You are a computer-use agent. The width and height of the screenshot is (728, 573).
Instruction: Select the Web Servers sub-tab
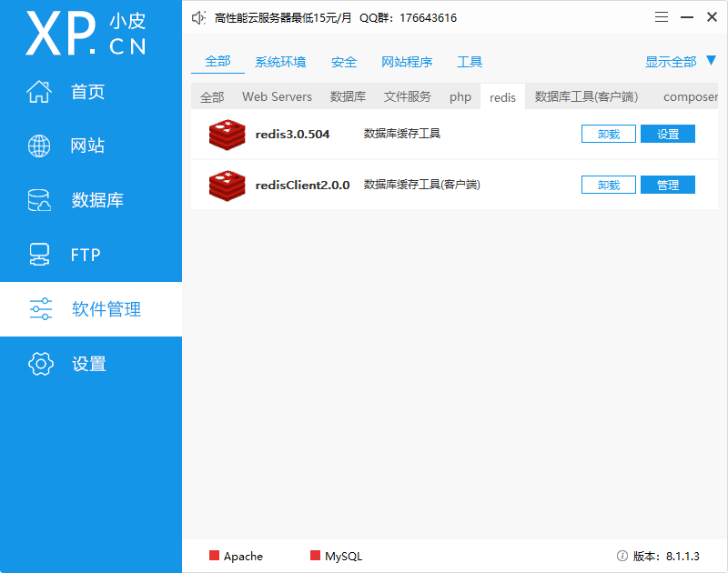point(277,96)
